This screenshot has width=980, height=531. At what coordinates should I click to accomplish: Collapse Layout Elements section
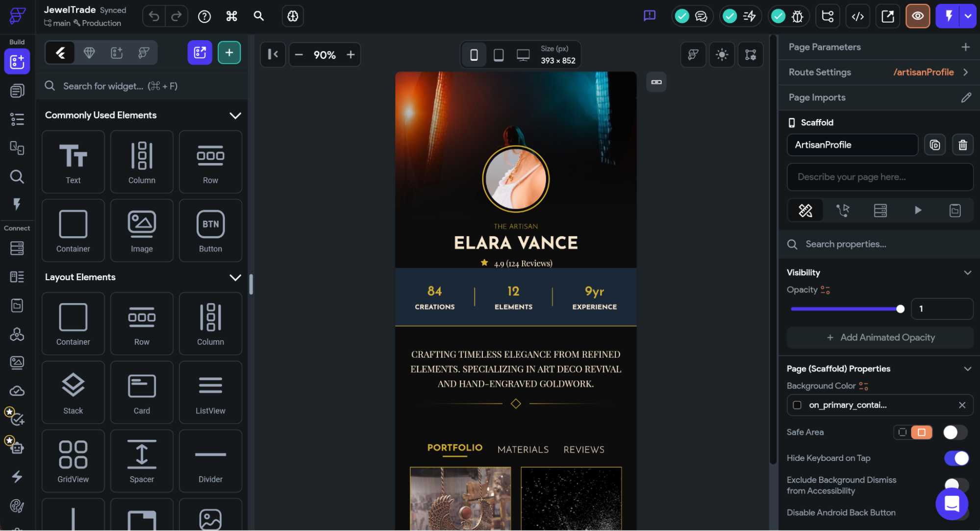tap(235, 277)
